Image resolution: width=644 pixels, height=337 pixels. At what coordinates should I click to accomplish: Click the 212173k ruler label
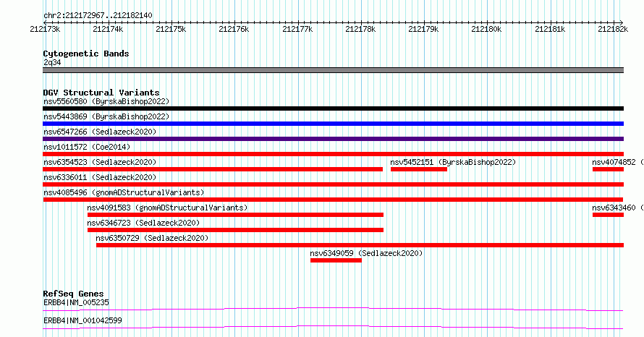point(45,29)
